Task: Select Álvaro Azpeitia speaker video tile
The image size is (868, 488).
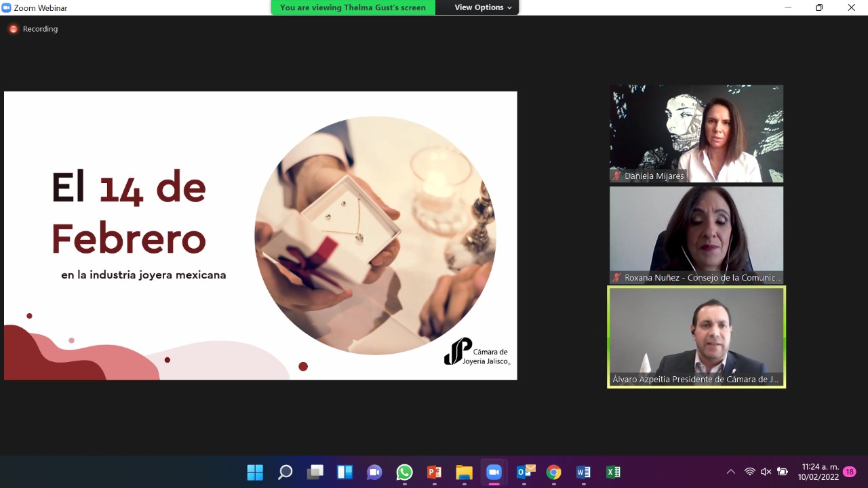Action: point(696,337)
